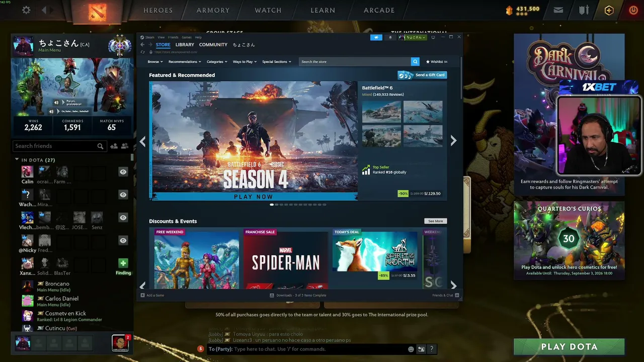Viewport: 644px width, 362px height.
Task: Open Steam Friends & Chat icon
Action: pyautogui.click(x=457, y=295)
